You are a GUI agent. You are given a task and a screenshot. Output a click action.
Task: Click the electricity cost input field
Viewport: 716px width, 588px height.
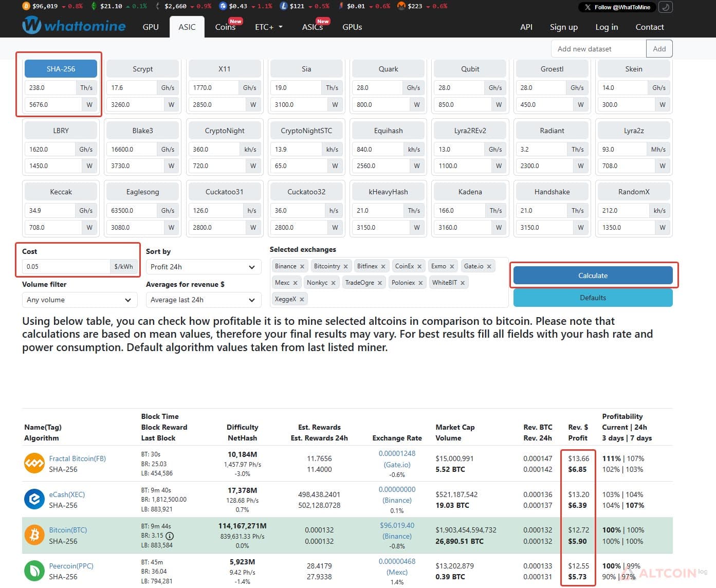pos(66,266)
